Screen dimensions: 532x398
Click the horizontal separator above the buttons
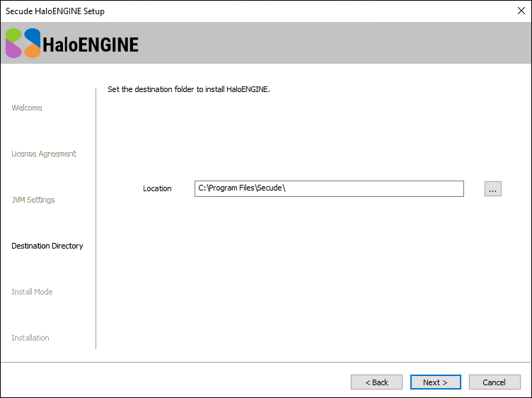[266, 363]
